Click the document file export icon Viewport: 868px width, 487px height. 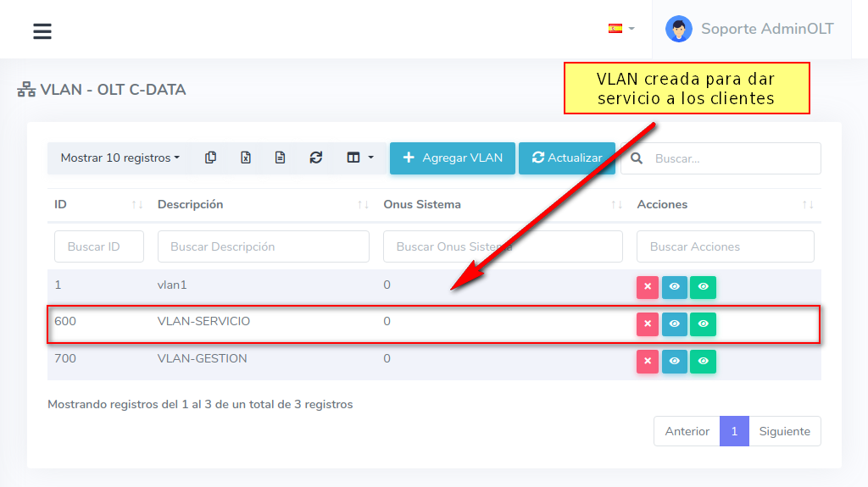click(281, 158)
